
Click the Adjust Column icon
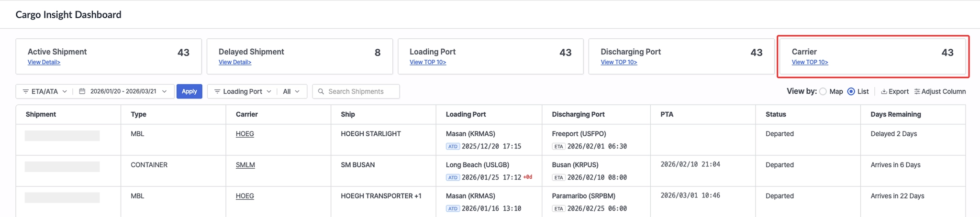pos(917,91)
